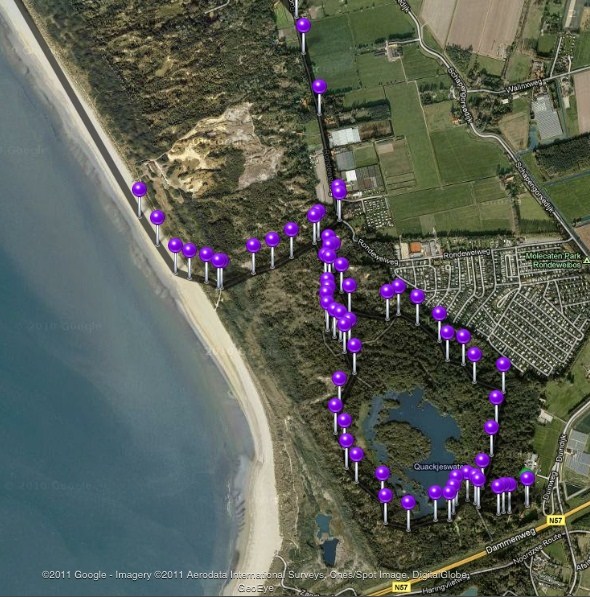The height and width of the screenshot is (597, 590).
Task: Click the large sandy dune clearing
Action: (217, 152)
